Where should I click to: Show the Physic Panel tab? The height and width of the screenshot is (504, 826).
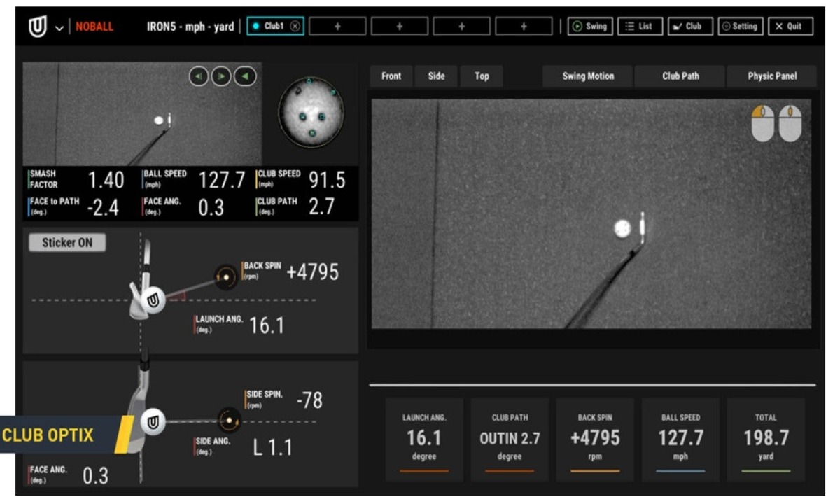772,76
